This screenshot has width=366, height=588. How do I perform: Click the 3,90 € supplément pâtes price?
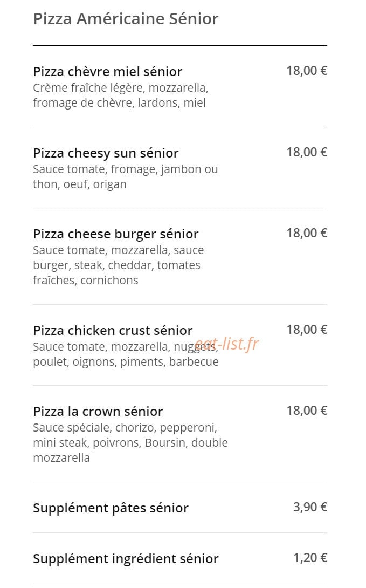pos(310,507)
